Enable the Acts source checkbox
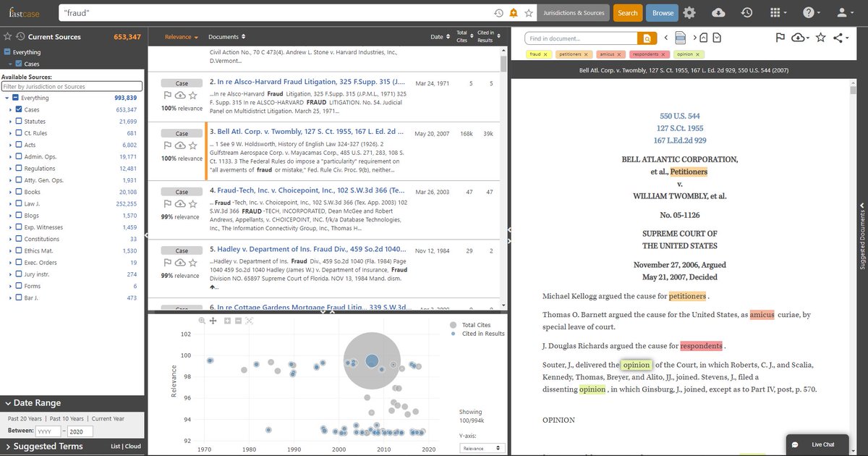868x456 pixels. pos(19,145)
